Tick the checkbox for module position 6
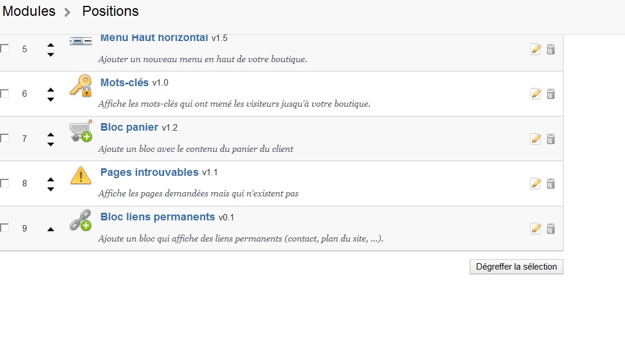The width and height of the screenshot is (625, 364). coord(4,94)
